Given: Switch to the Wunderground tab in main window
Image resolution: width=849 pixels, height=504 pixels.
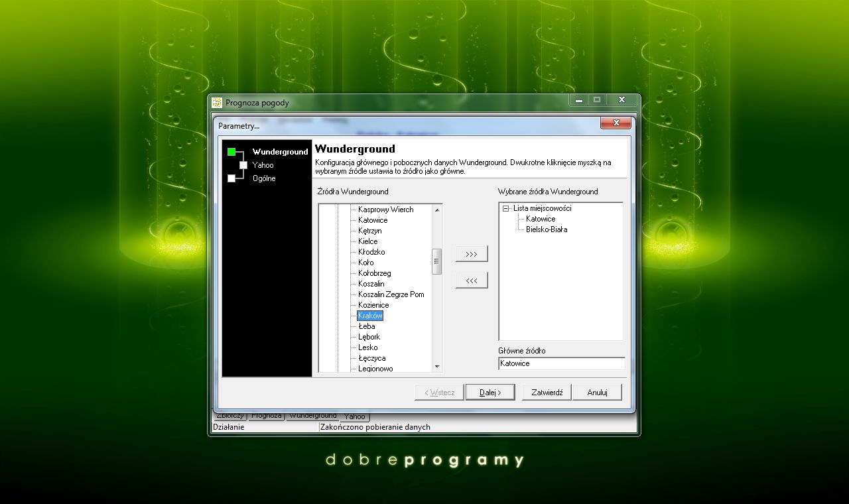Looking at the screenshot, I should pyautogui.click(x=312, y=416).
